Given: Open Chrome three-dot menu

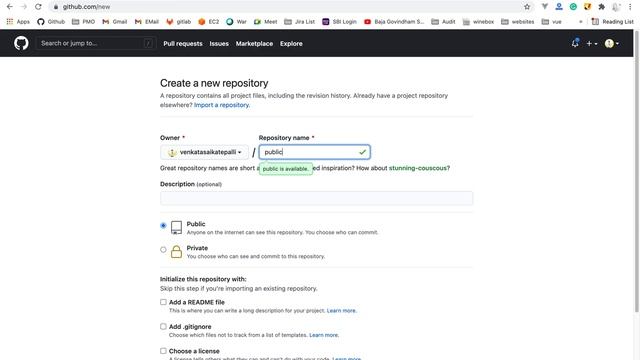Looking at the screenshot, I should (630, 7).
